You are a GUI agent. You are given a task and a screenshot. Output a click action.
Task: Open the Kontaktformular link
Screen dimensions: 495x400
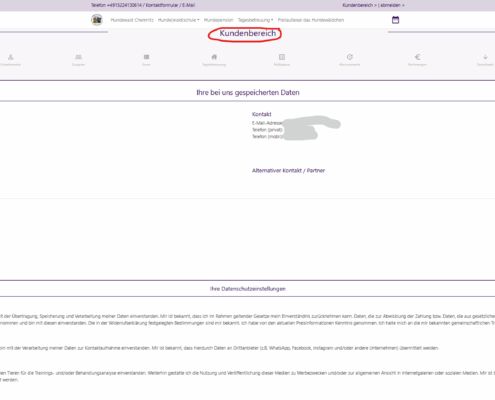click(x=162, y=5)
